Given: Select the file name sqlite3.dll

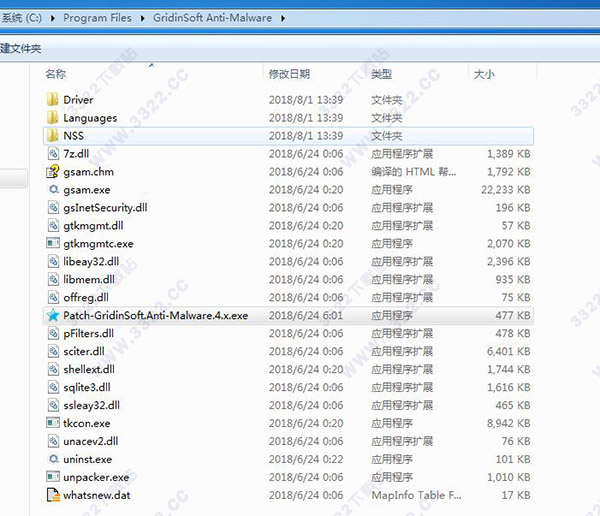Looking at the screenshot, I should point(87,388).
